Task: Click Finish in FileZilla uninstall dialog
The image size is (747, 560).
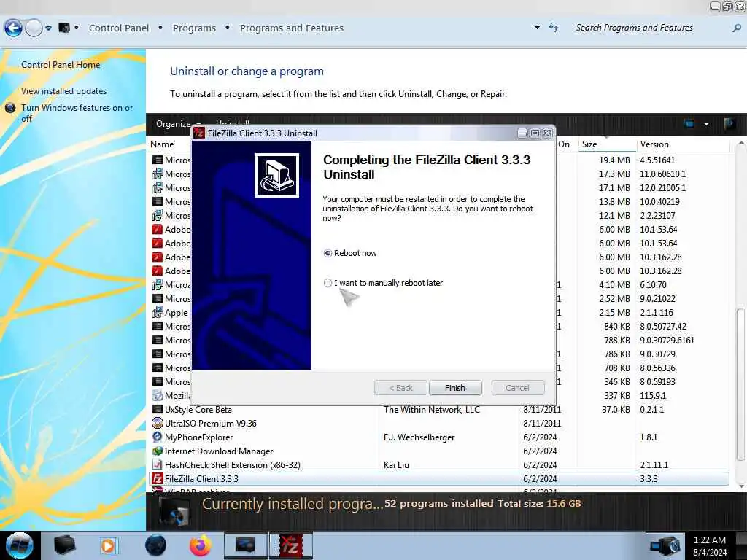Action: (455, 388)
